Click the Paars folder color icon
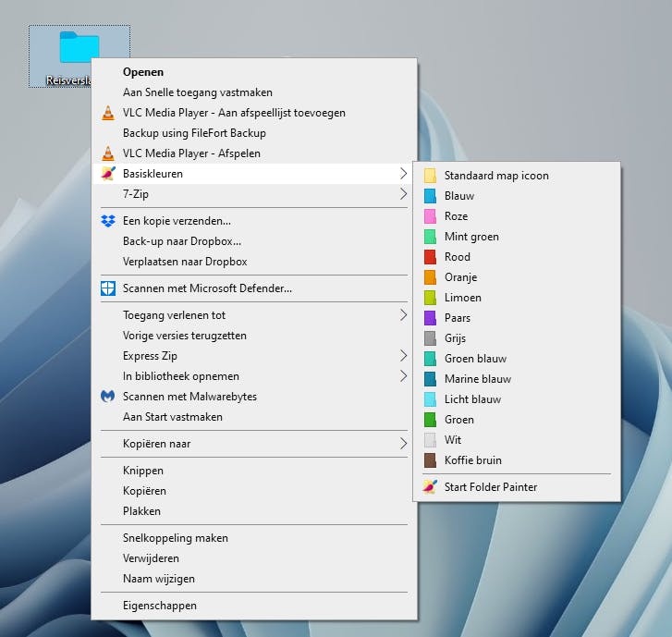 430,318
